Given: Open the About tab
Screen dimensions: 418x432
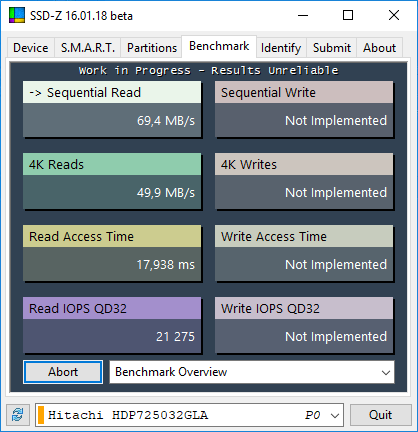Looking at the screenshot, I should (x=379, y=48).
